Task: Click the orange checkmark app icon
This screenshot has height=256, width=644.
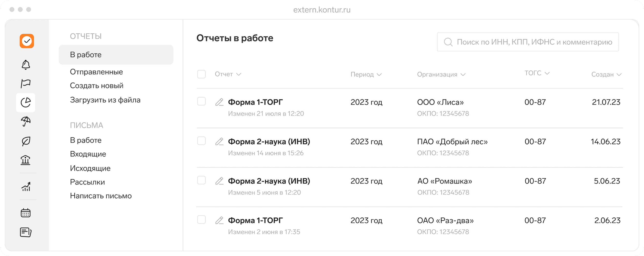Action: pyautogui.click(x=27, y=41)
